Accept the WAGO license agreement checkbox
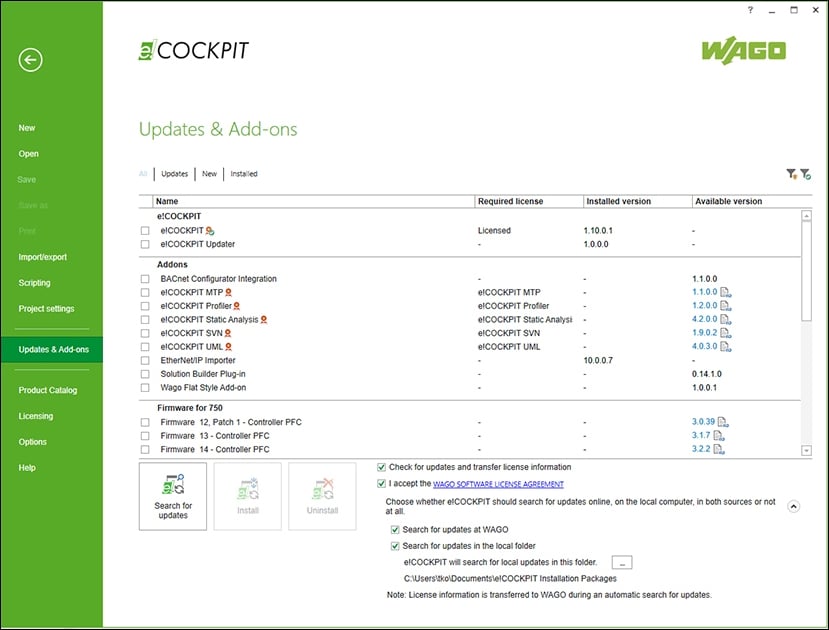This screenshot has width=829, height=630. (381, 484)
